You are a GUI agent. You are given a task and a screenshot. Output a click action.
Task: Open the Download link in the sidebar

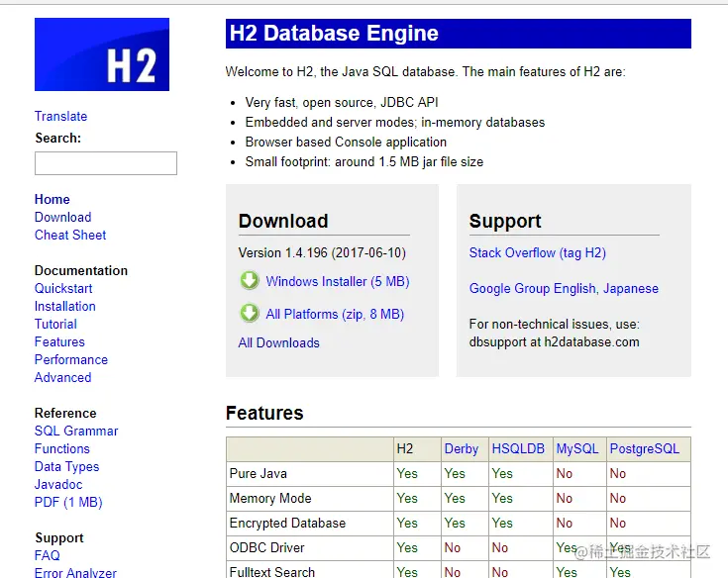62,217
